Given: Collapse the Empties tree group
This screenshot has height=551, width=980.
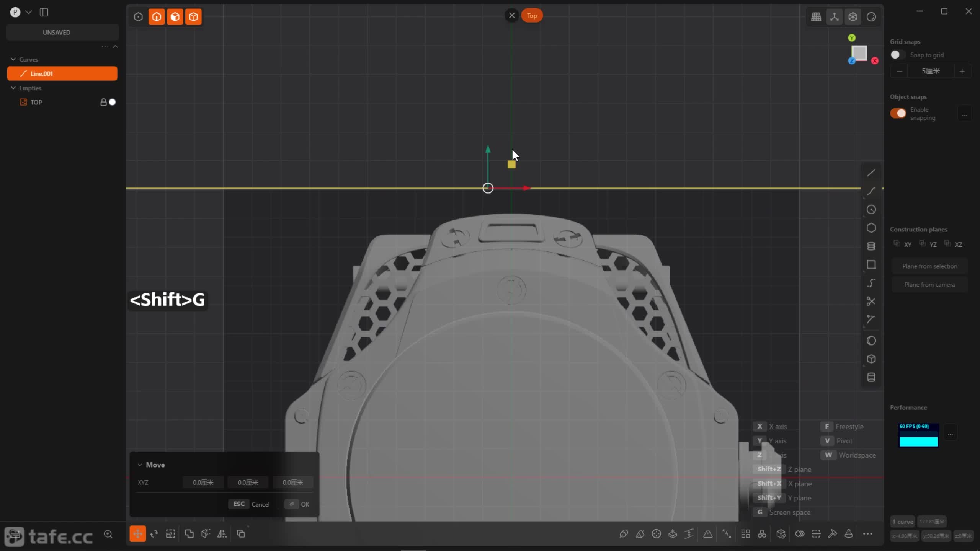Looking at the screenshot, I should click(x=13, y=88).
